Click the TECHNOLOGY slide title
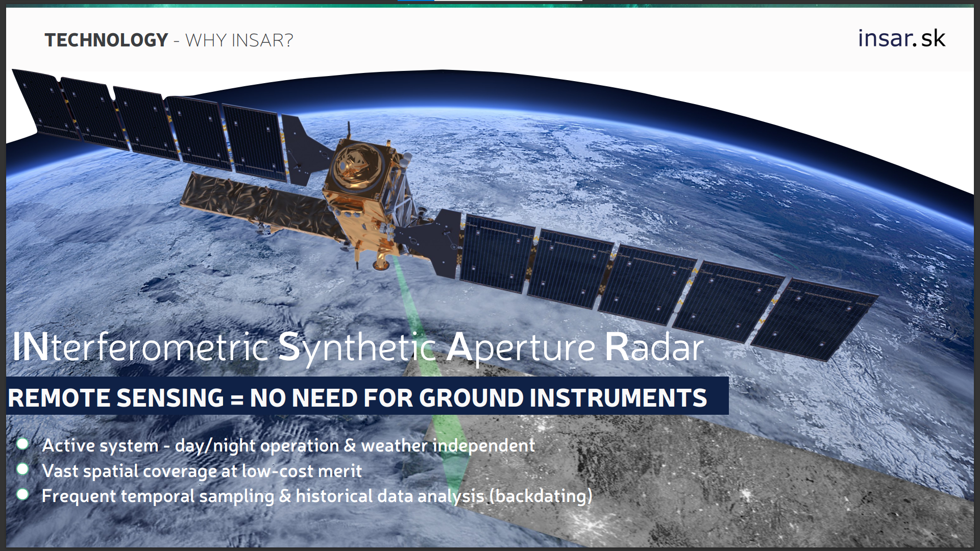980x551 pixels. (106, 40)
